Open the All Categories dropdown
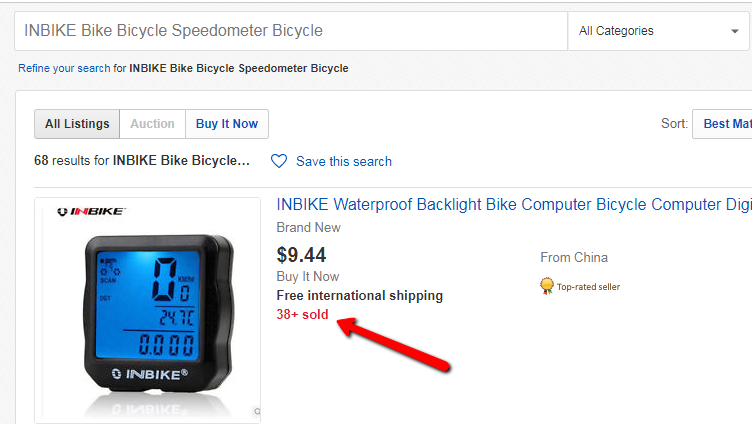 tap(658, 31)
